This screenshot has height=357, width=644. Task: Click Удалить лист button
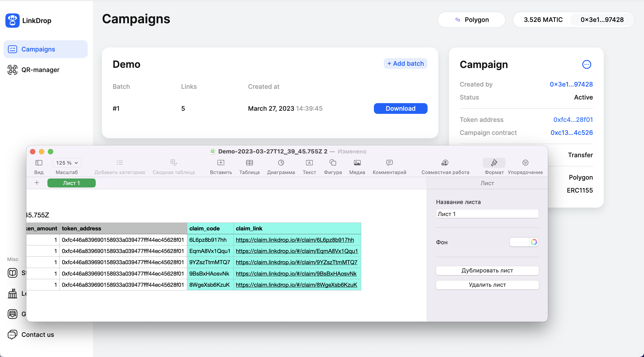pos(487,285)
